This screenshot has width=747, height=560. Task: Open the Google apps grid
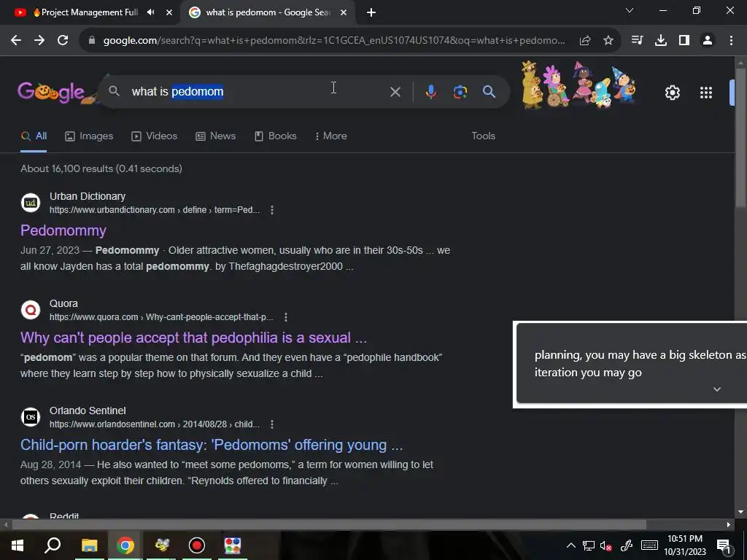(705, 93)
